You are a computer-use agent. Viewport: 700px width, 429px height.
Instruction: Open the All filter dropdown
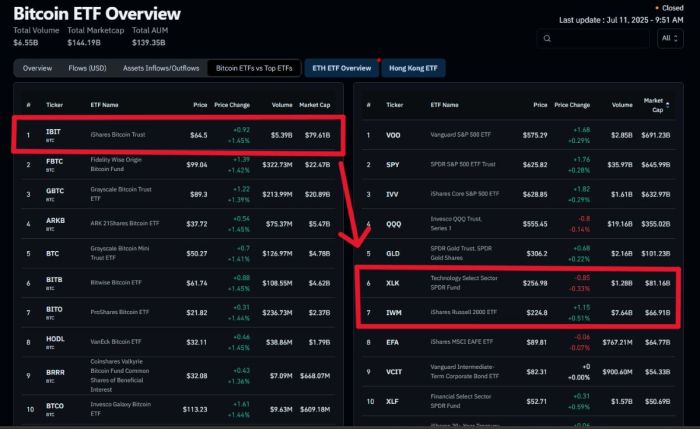[x=670, y=39]
